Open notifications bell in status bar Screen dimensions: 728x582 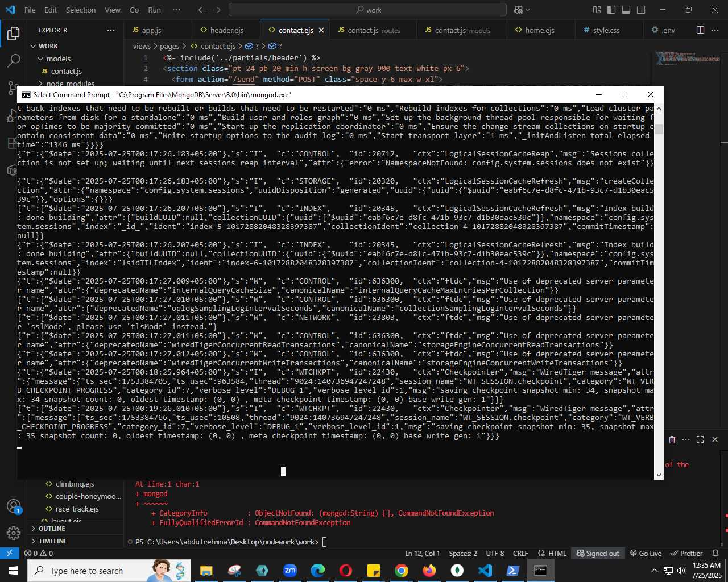click(715, 553)
